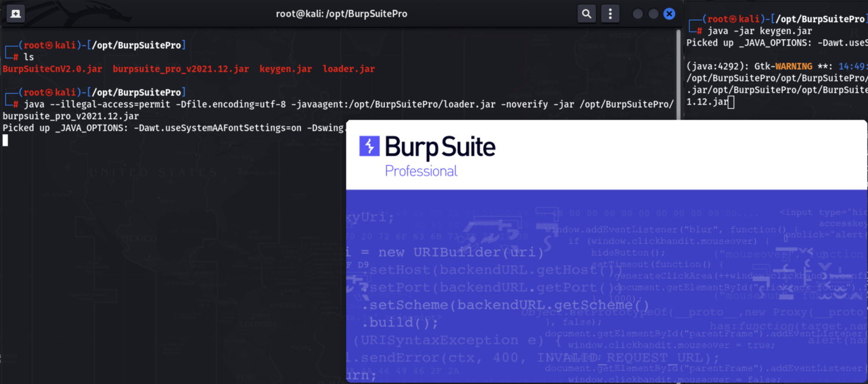Click loader.jar in the ls output
This screenshot has width=868, height=384.
click(348, 69)
